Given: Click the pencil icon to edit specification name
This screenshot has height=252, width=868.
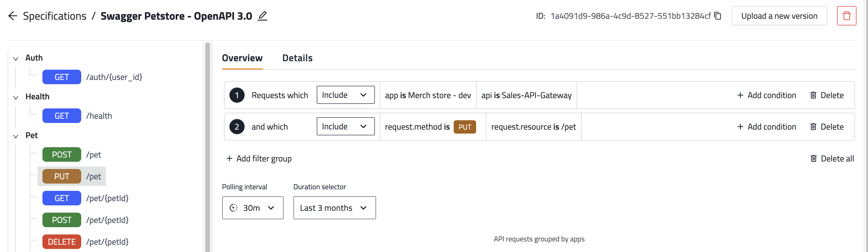Looking at the screenshot, I should [x=262, y=16].
